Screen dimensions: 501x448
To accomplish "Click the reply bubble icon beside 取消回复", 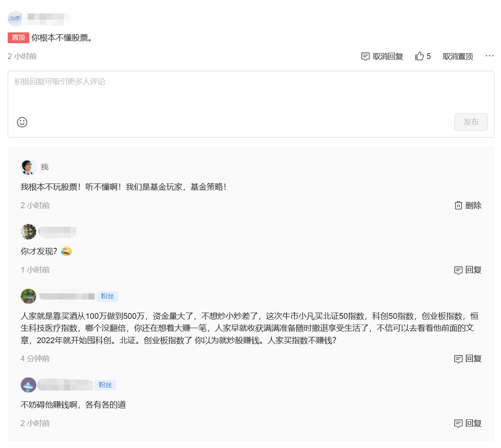I will tap(365, 56).
